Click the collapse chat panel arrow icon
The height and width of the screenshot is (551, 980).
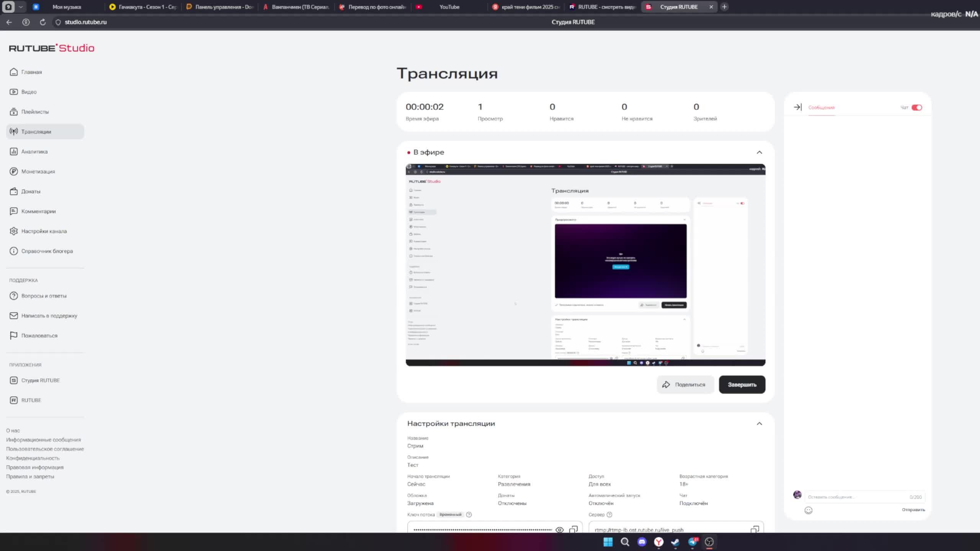click(797, 108)
